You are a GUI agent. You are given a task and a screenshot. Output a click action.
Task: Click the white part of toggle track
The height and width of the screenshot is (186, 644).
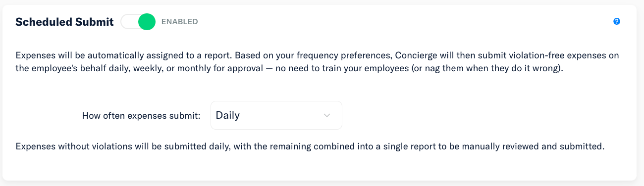coord(129,22)
